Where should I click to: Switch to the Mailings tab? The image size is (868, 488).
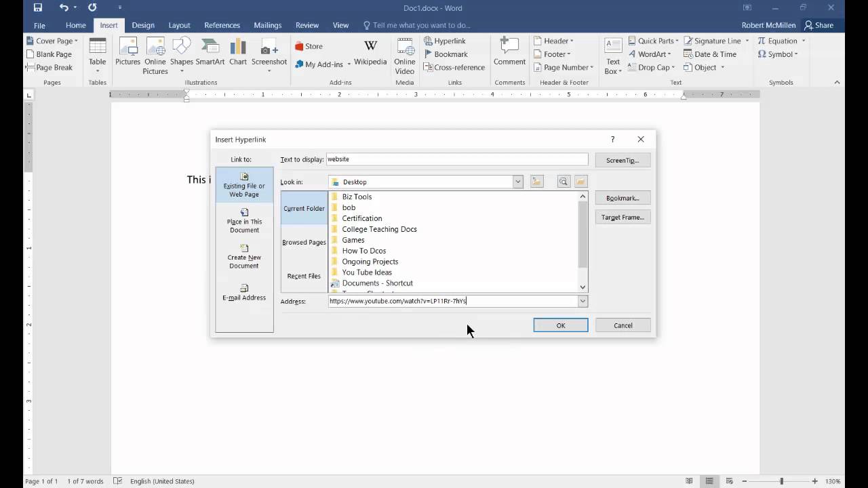click(x=267, y=25)
